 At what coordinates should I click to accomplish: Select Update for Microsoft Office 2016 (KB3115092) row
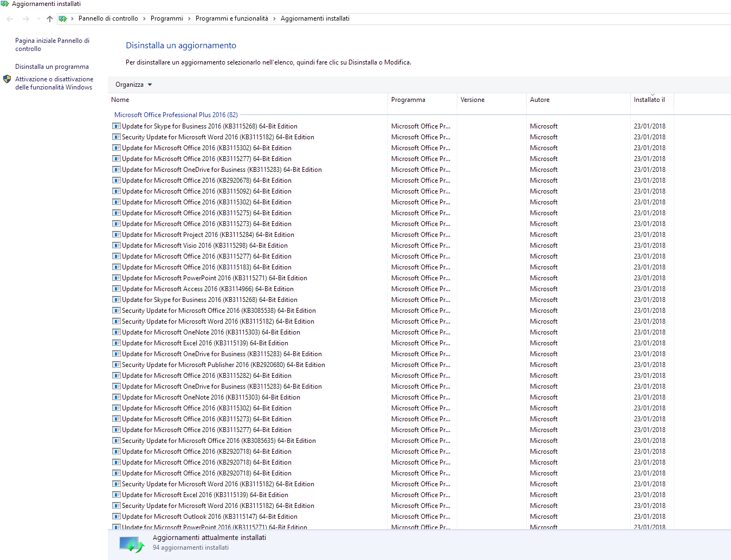click(x=391, y=191)
